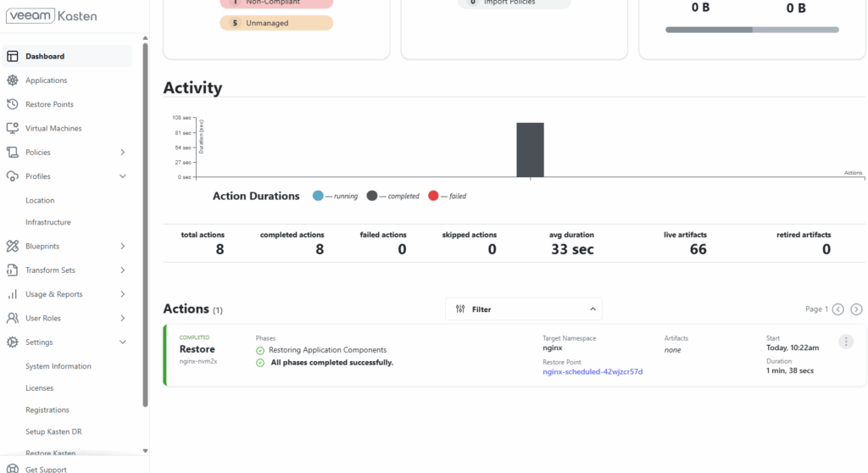Screen dimensions: 868x473
Task: Open restore point nginx-scheduled-42wjzcr57d link
Action: [x=593, y=371]
